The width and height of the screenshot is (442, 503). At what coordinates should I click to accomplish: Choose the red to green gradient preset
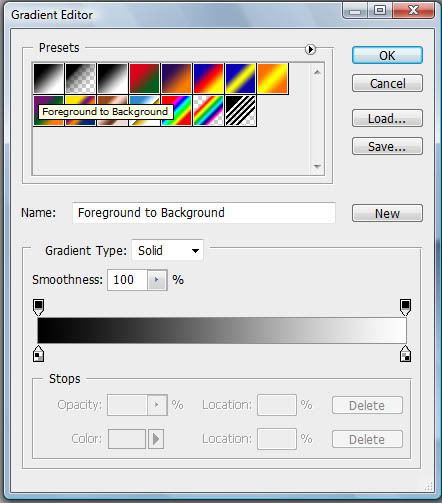[x=145, y=79]
